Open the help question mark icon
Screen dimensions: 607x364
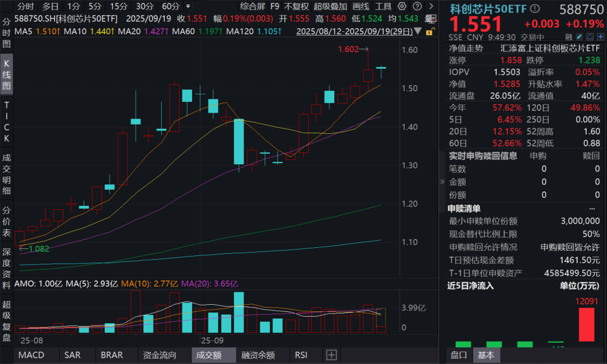click(417, 6)
